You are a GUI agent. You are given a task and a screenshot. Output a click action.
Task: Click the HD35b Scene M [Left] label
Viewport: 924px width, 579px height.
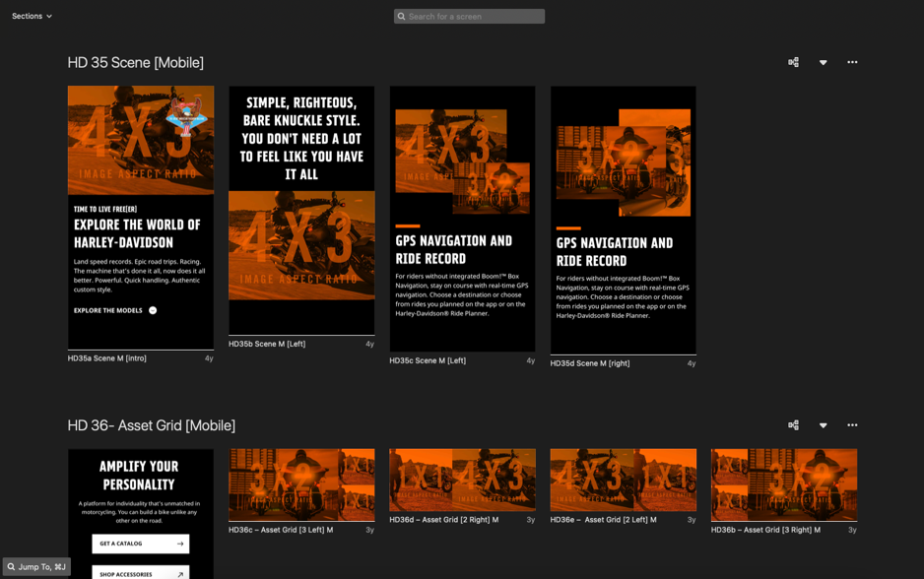[267, 344]
